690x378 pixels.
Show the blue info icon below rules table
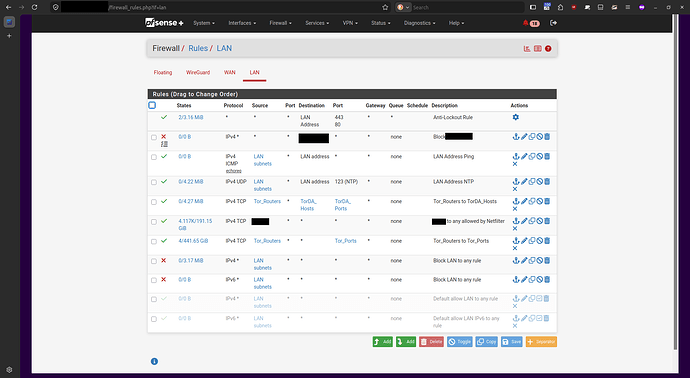tap(154, 361)
